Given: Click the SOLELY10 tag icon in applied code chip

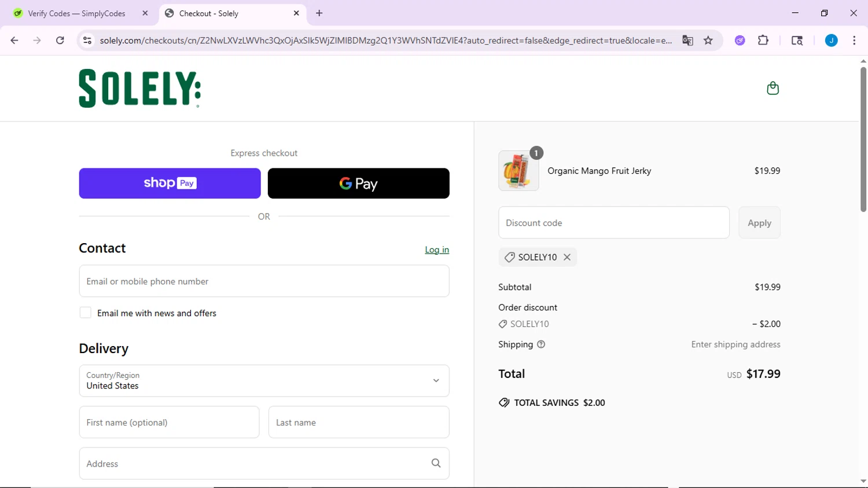Looking at the screenshot, I should [x=509, y=257].
